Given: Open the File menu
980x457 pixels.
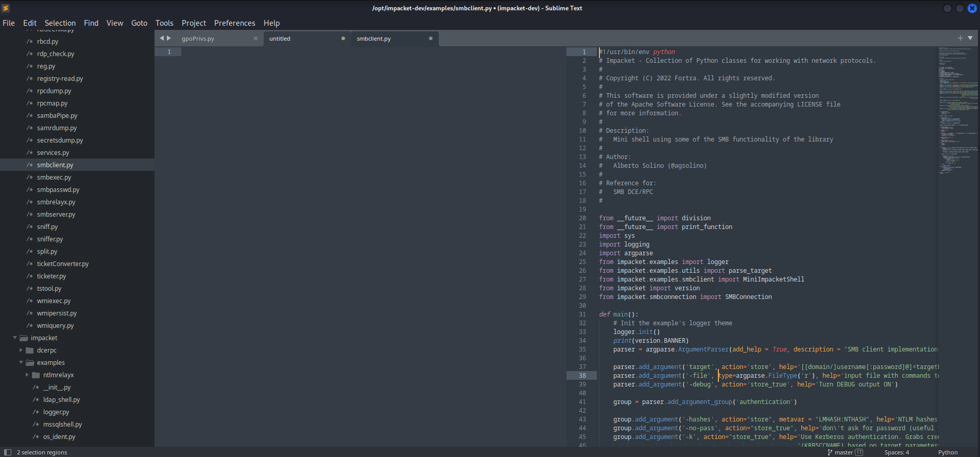Looking at the screenshot, I should click(x=9, y=23).
